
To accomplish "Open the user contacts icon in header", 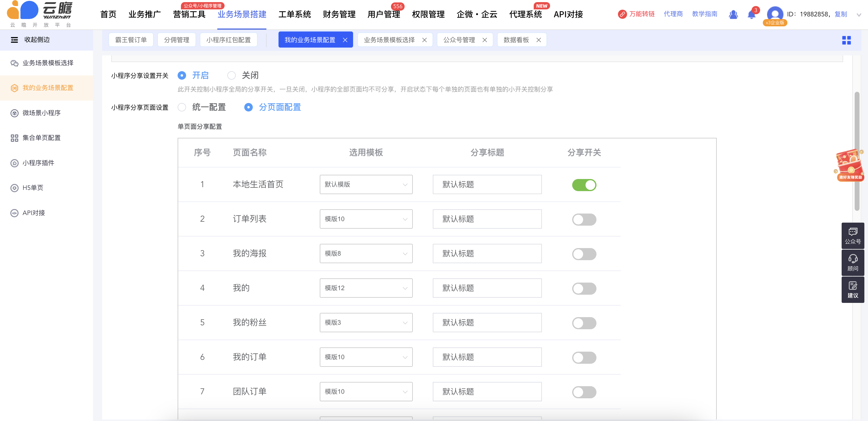I will [x=733, y=15].
